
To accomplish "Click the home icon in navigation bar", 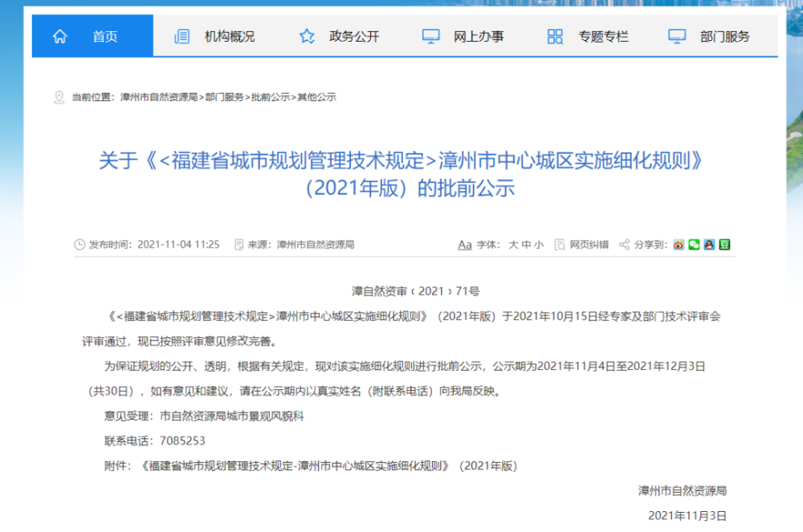I will [60, 36].
